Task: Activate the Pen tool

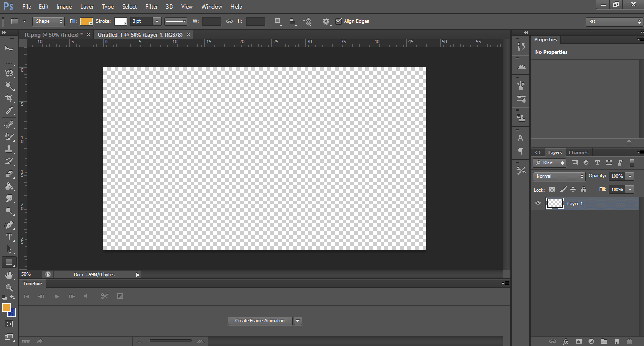Action: (x=9, y=224)
